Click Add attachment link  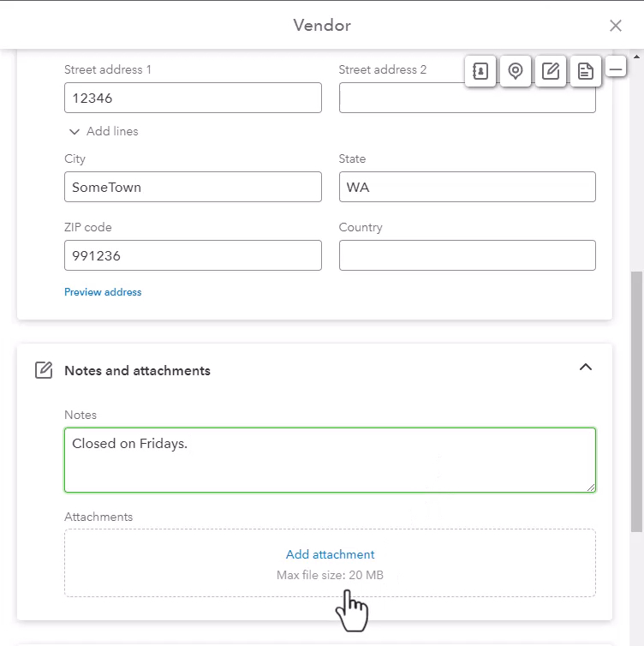point(331,554)
